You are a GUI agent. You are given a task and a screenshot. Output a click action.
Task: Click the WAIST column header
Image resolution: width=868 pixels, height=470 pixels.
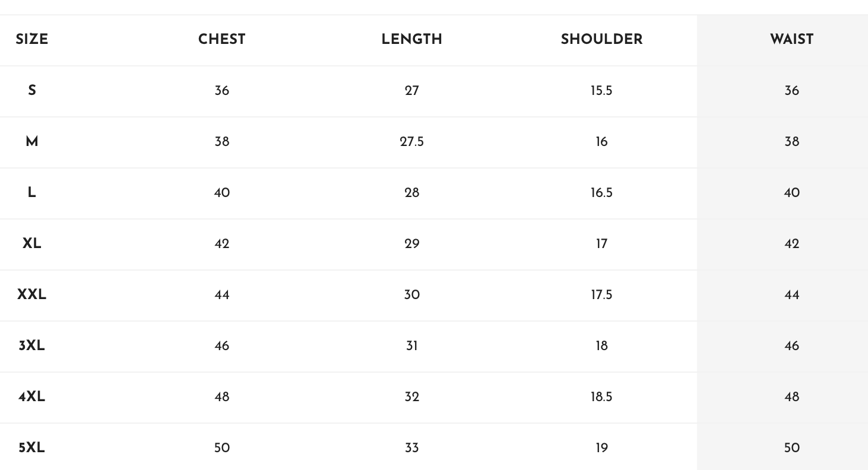(791, 40)
